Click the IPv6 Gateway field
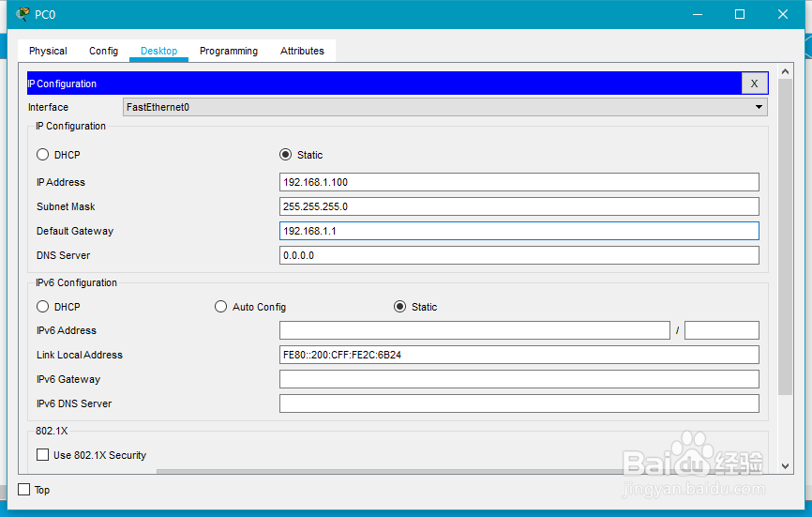 click(x=519, y=379)
